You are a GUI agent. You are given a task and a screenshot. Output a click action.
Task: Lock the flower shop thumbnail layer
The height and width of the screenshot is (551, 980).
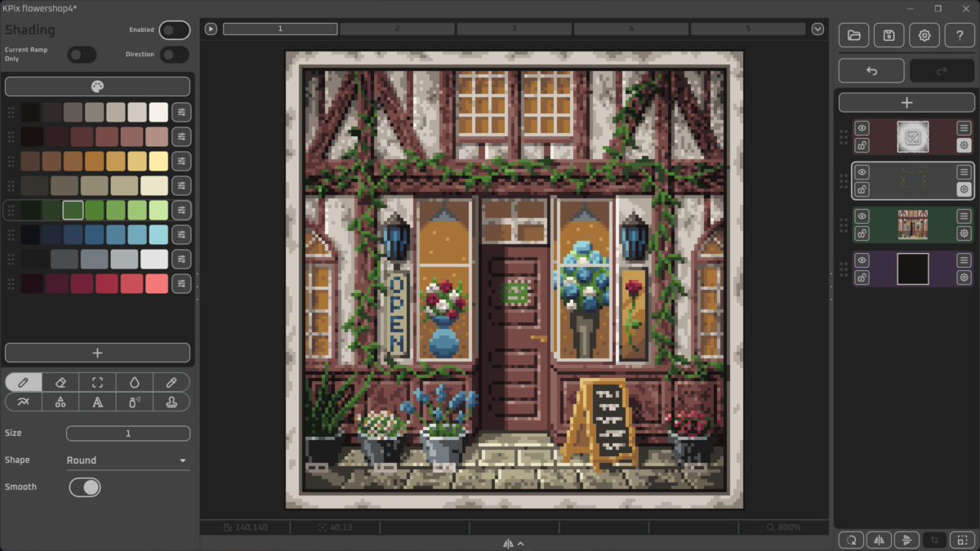862,233
